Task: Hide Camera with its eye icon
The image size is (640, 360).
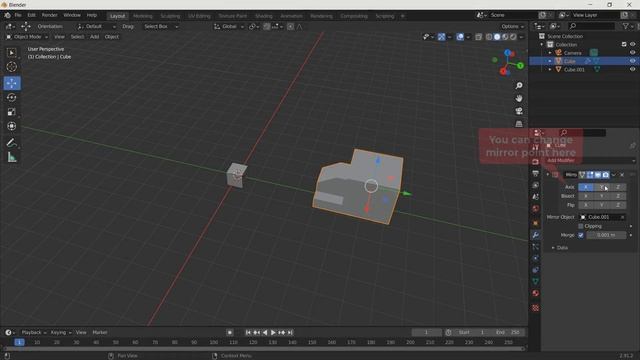Action: 632,53
